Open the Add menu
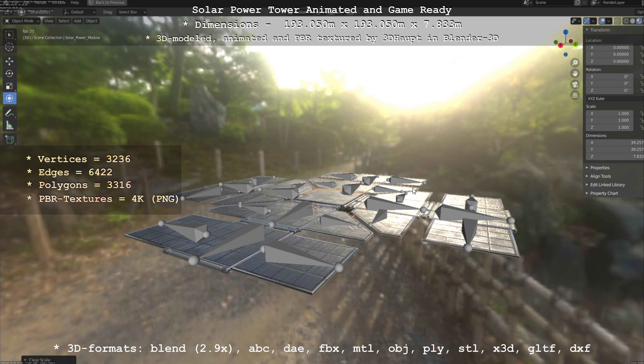The width and height of the screenshot is (644, 364). (77, 21)
